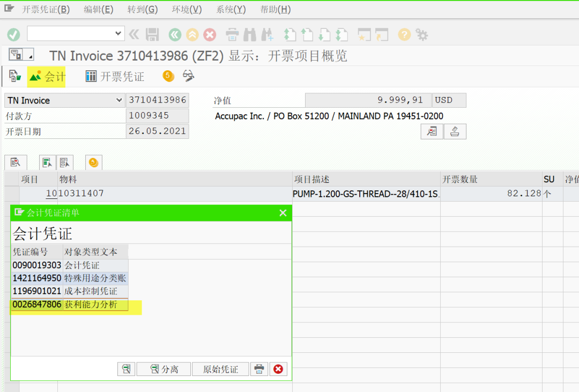Click the Generate Shortcut icon
Viewport: 579px width, 392px height.
point(382,35)
